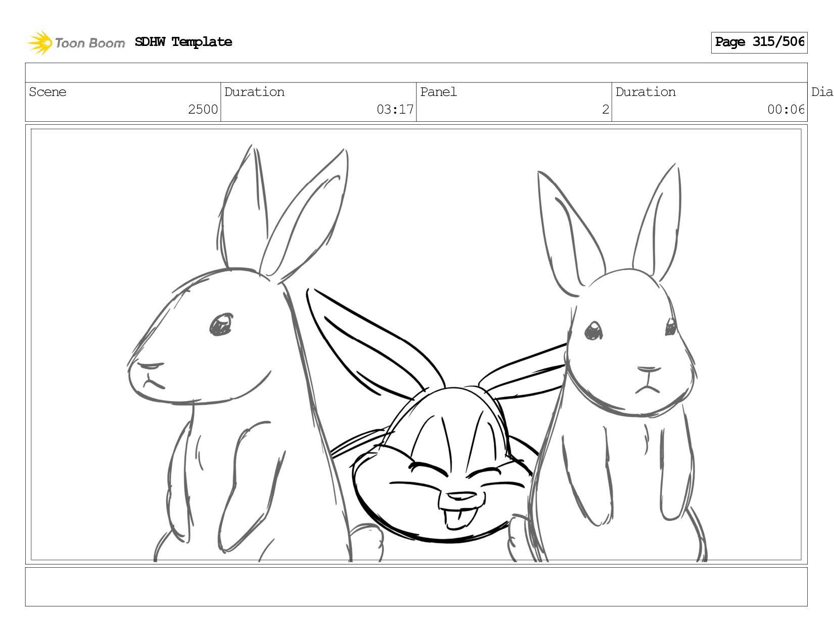Click the 'Panel' column label

pos(438,92)
